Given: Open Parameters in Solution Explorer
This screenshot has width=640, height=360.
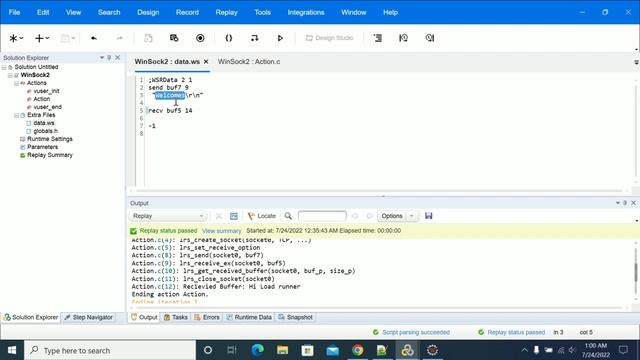Looking at the screenshot, I should [x=42, y=147].
